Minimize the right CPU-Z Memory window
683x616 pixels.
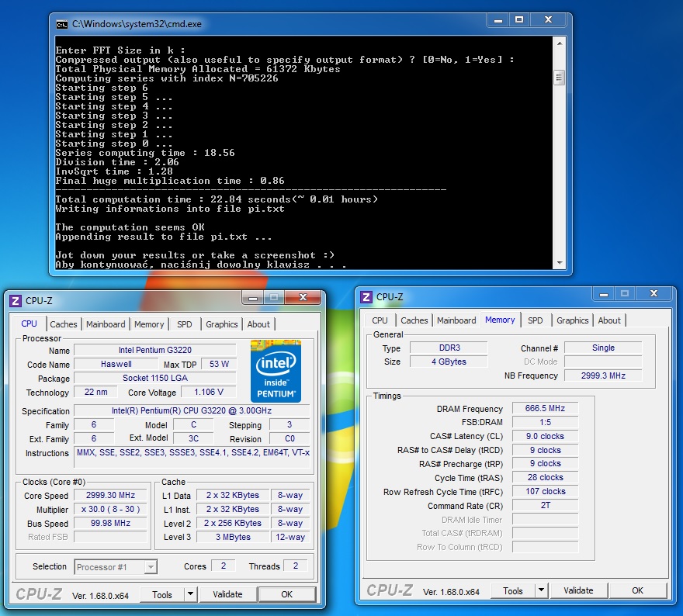pos(604,294)
